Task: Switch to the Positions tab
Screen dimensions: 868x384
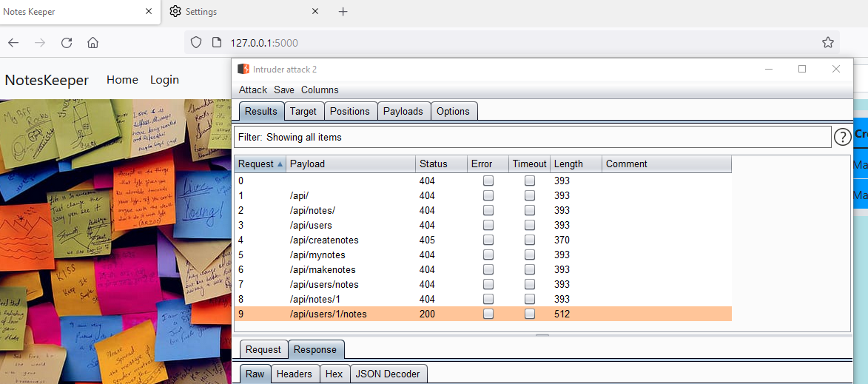Action: (x=350, y=111)
